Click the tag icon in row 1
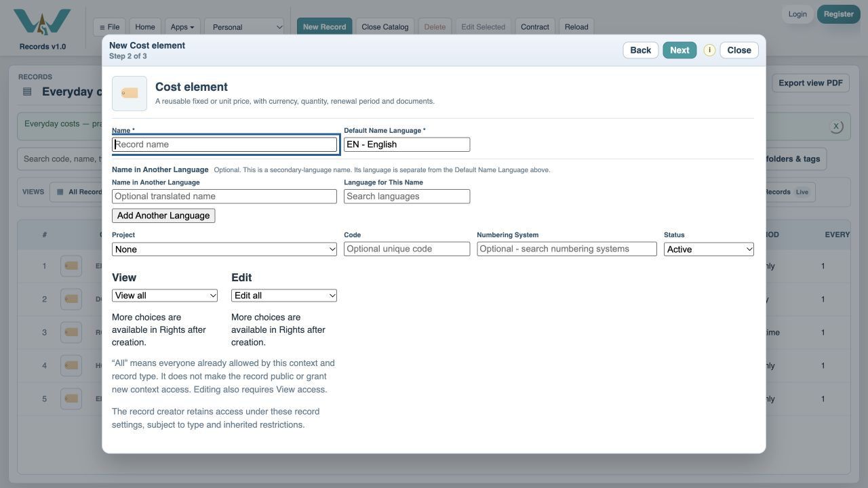Image resolution: width=868 pixels, height=488 pixels. click(71, 266)
